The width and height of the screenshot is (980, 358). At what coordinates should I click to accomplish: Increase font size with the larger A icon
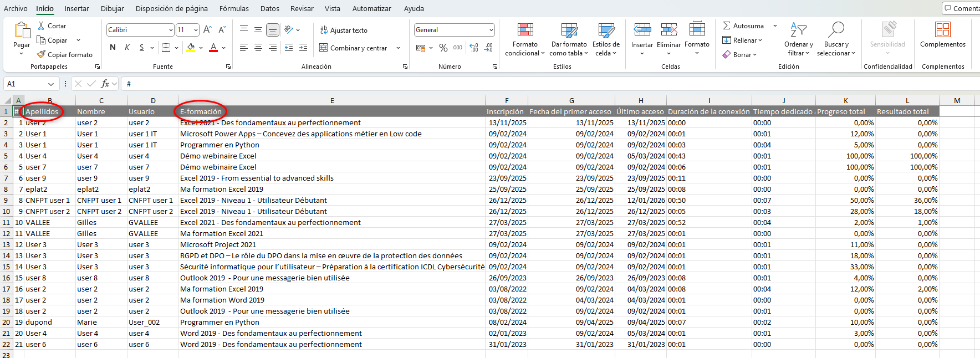pyautogui.click(x=207, y=30)
